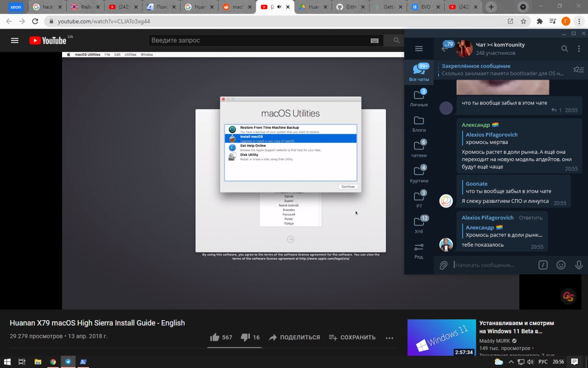Viewport: 588px width, 368px height.
Task: Search inside the Telegram chat
Action: coord(565,49)
